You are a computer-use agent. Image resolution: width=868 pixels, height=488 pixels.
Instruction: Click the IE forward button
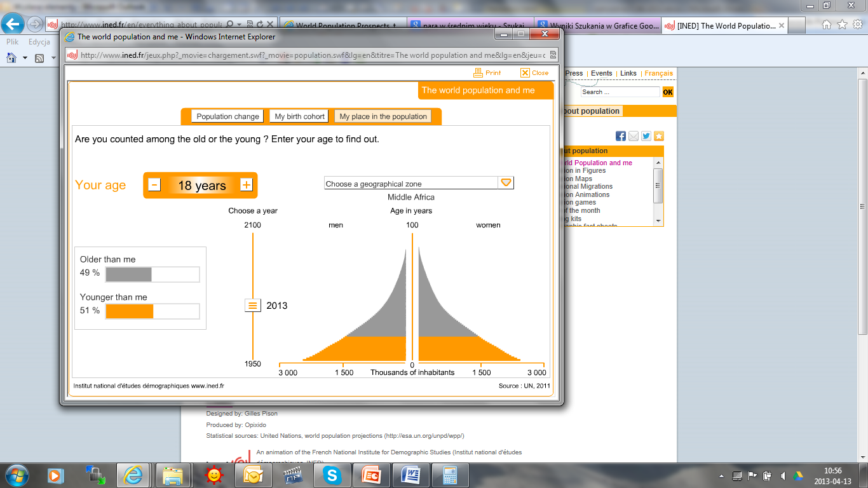35,24
